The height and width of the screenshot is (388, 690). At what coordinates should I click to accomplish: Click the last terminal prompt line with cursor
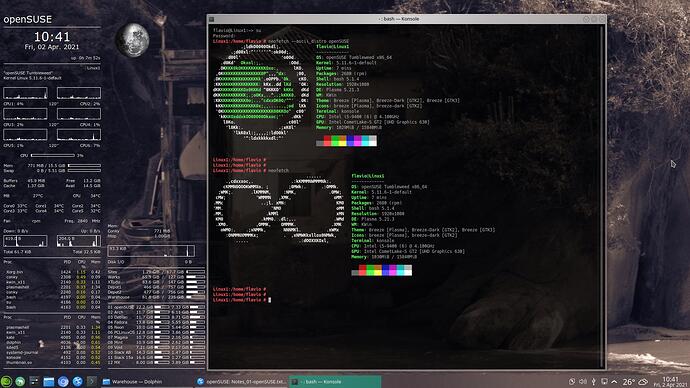(242, 300)
